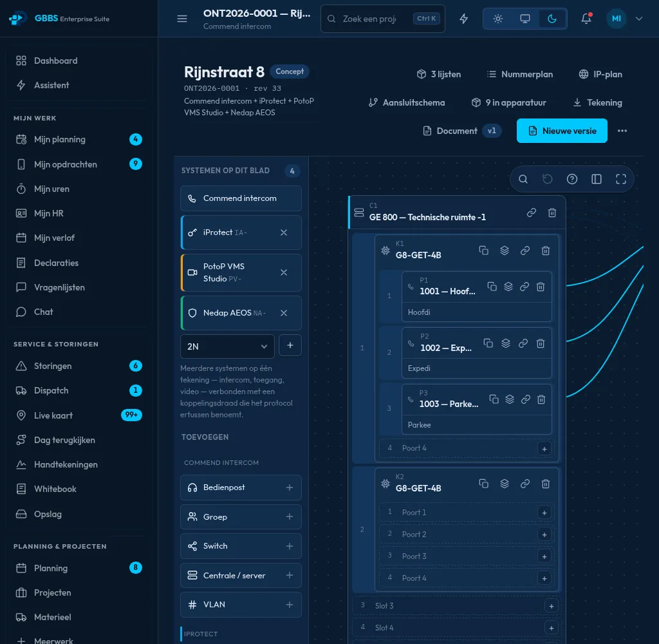This screenshot has width=659, height=644.
Task: Download the Tekening
Action: [597, 102]
